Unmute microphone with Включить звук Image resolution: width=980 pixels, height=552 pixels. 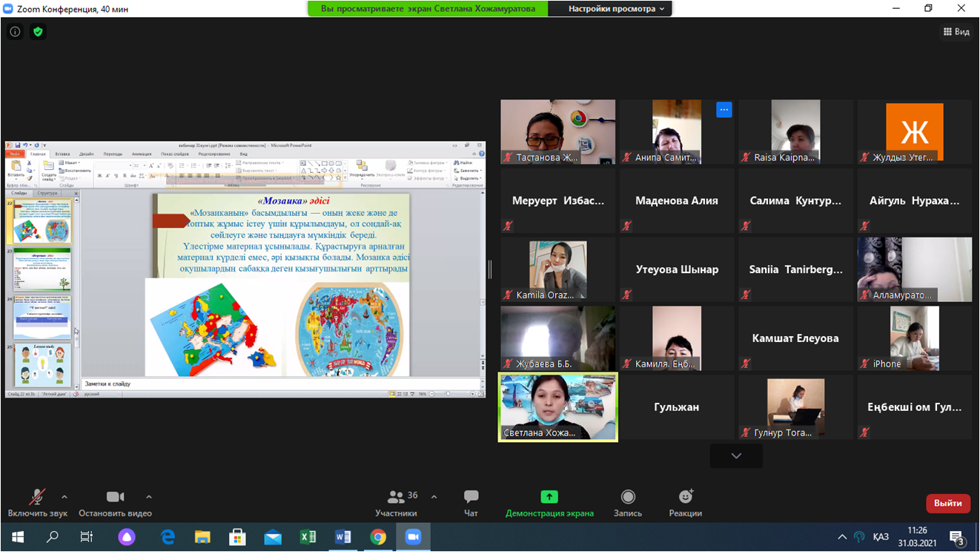point(37,503)
